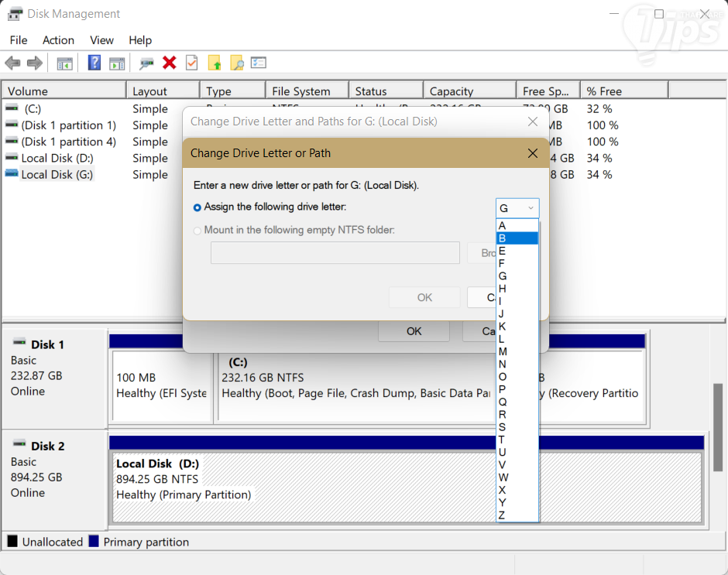Click drive icon beside Local Disk (D:)
728x575 pixels.
click(x=12, y=157)
